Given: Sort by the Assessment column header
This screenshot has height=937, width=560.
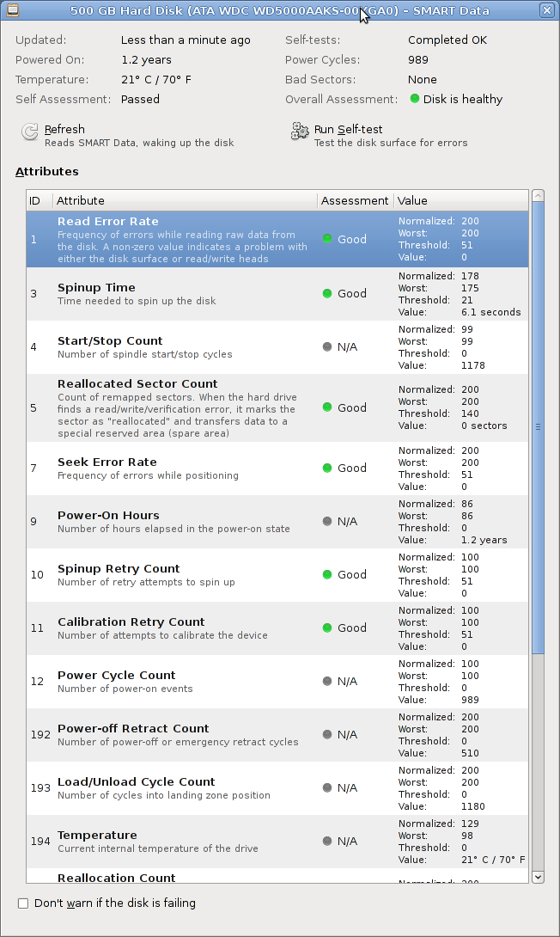Looking at the screenshot, I should coord(356,201).
